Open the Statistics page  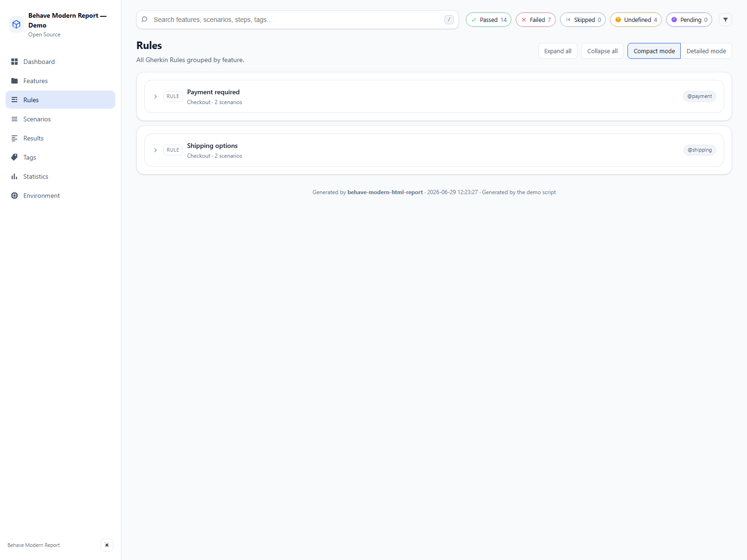click(60, 176)
